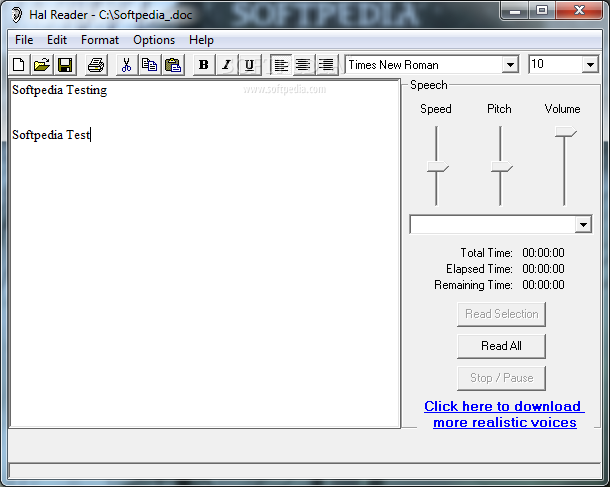Expand the voice selection dropdown
This screenshot has height=487, width=610.
coord(583,224)
